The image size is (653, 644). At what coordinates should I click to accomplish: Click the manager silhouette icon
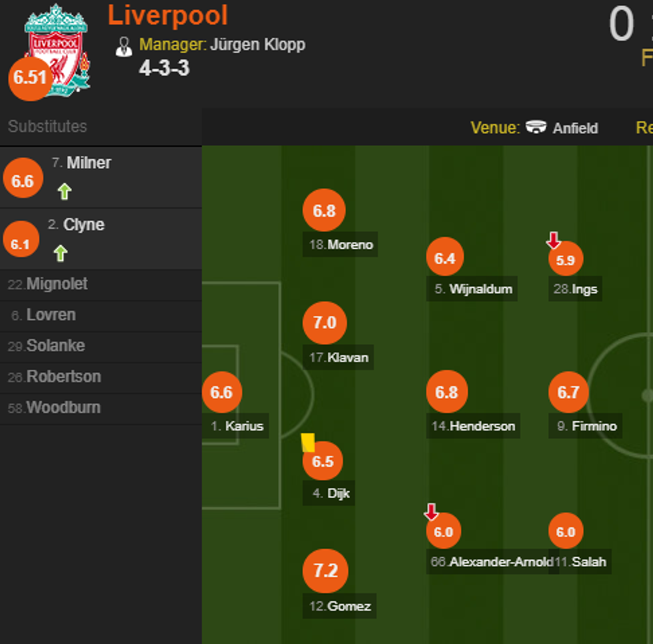click(x=124, y=46)
